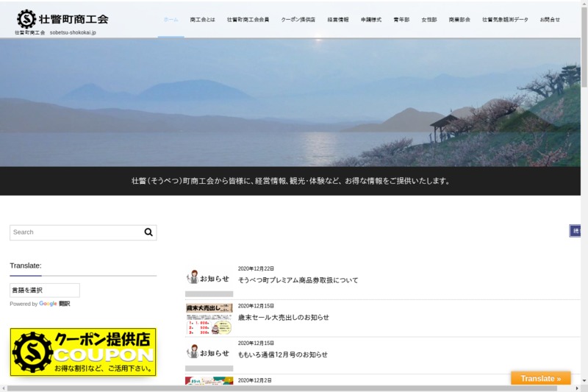Click the お知らせ icon beside ももいろ通信 post
This screenshot has width=588, height=392.
tap(209, 352)
